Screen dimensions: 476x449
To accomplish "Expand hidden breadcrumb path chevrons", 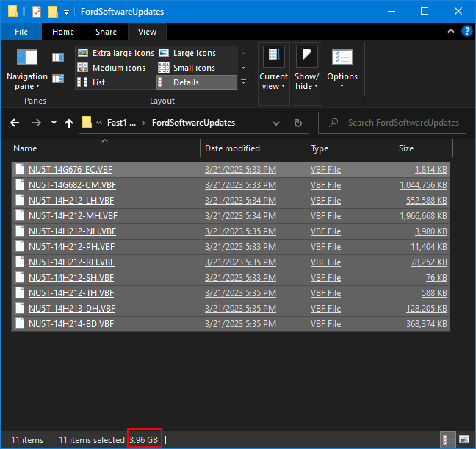I will click(x=99, y=123).
